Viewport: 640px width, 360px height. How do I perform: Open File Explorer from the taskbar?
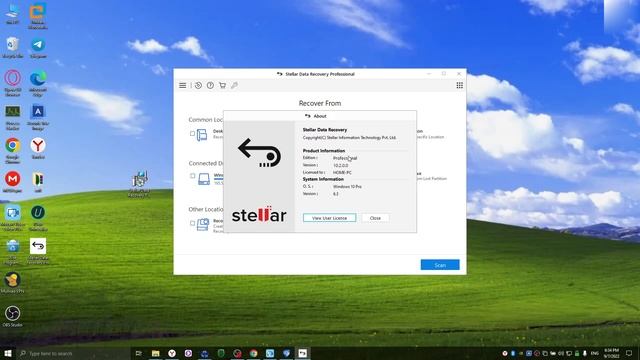click(156, 353)
